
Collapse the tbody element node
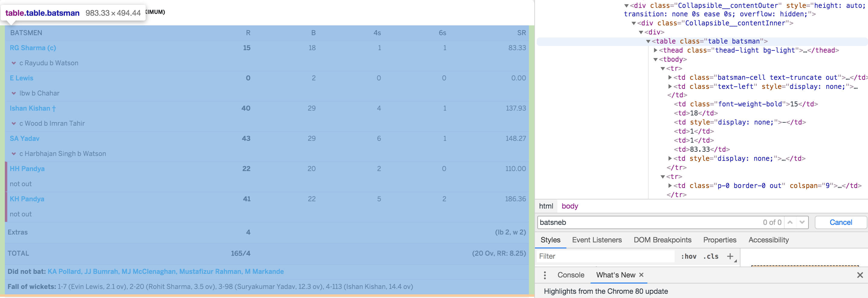(x=656, y=59)
